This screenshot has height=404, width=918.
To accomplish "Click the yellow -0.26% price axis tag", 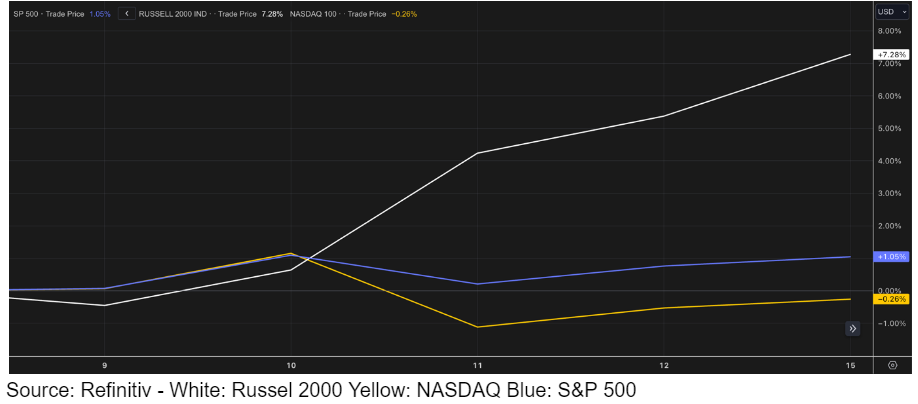I will (x=890, y=299).
